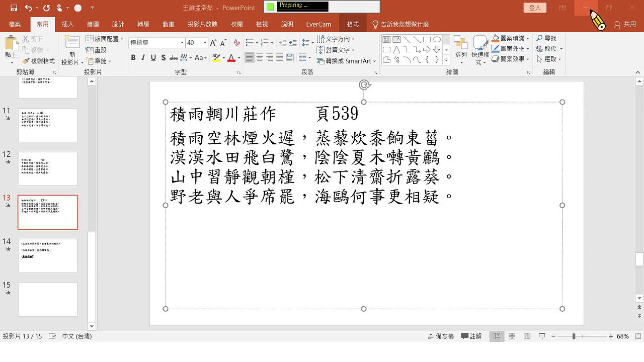Viewport: 644px width, 362px height.
Task: Click the zoom slider handle
Action: (x=574, y=336)
